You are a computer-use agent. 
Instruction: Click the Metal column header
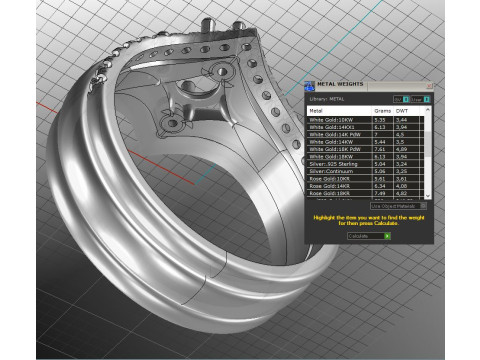[x=339, y=111]
